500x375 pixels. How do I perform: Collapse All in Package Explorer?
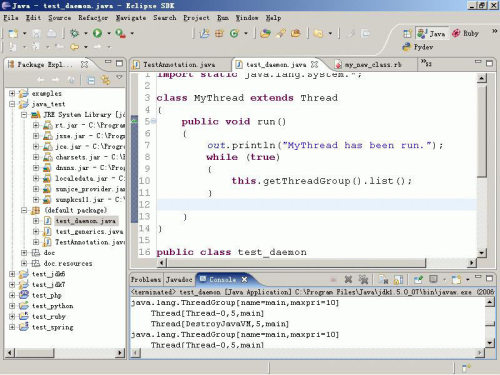click(91, 80)
